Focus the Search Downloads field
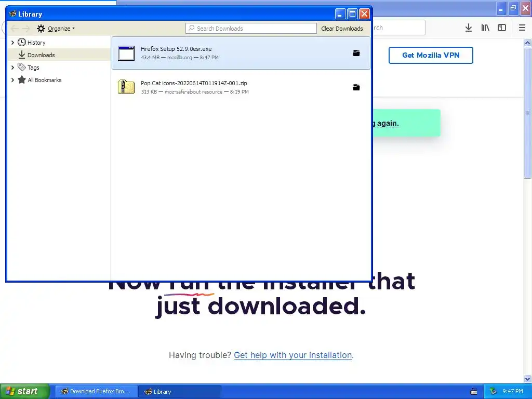 (x=251, y=29)
